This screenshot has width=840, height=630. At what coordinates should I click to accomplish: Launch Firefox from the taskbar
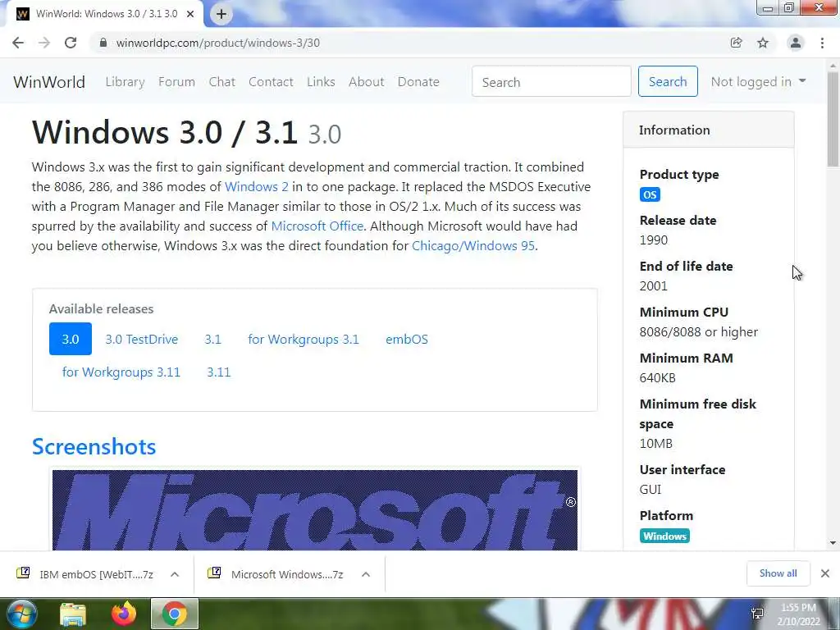[x=124, y=614]
